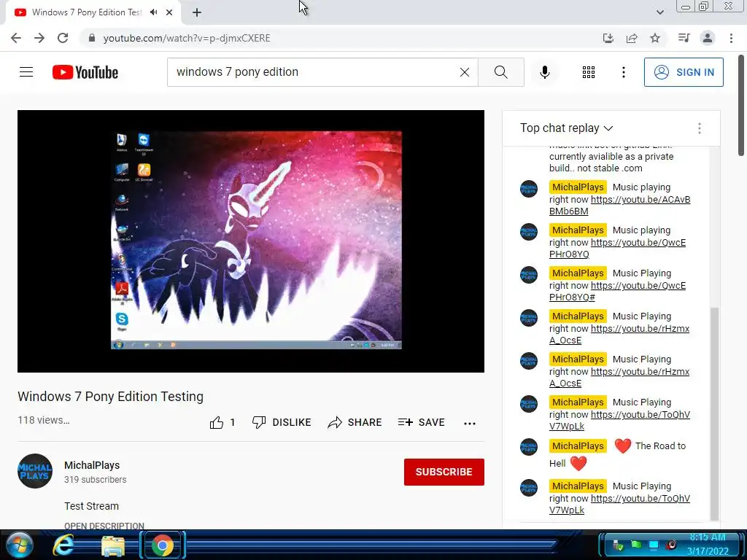Open the Chrome three-dot menu
Screen dimensions: 747x560
click(x=731, y=38)
